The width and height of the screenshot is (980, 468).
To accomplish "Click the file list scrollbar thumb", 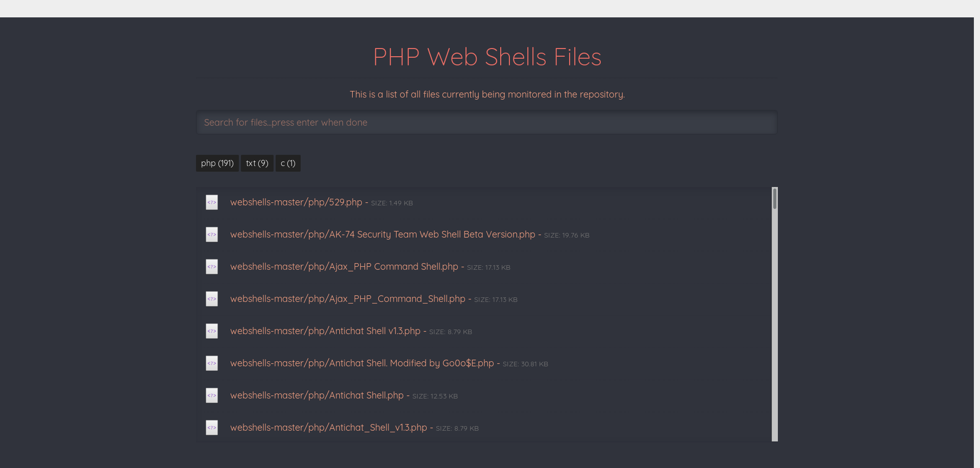I will click(x=775, y=199).
